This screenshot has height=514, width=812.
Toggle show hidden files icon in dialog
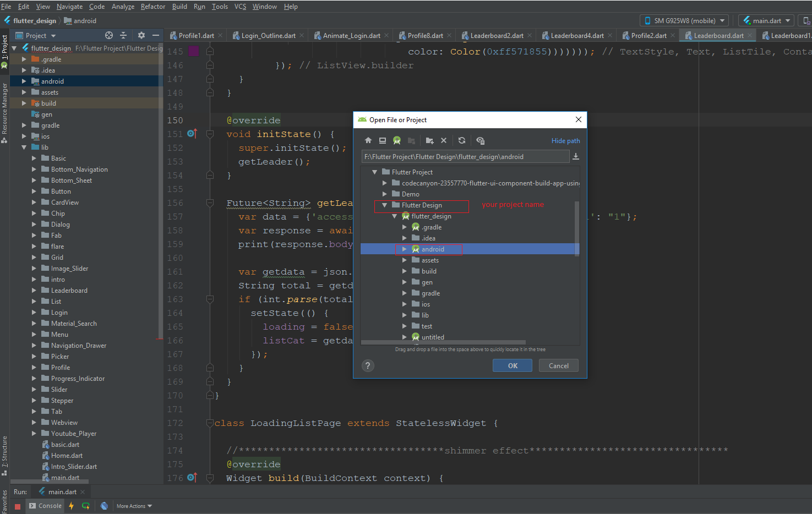480,140
